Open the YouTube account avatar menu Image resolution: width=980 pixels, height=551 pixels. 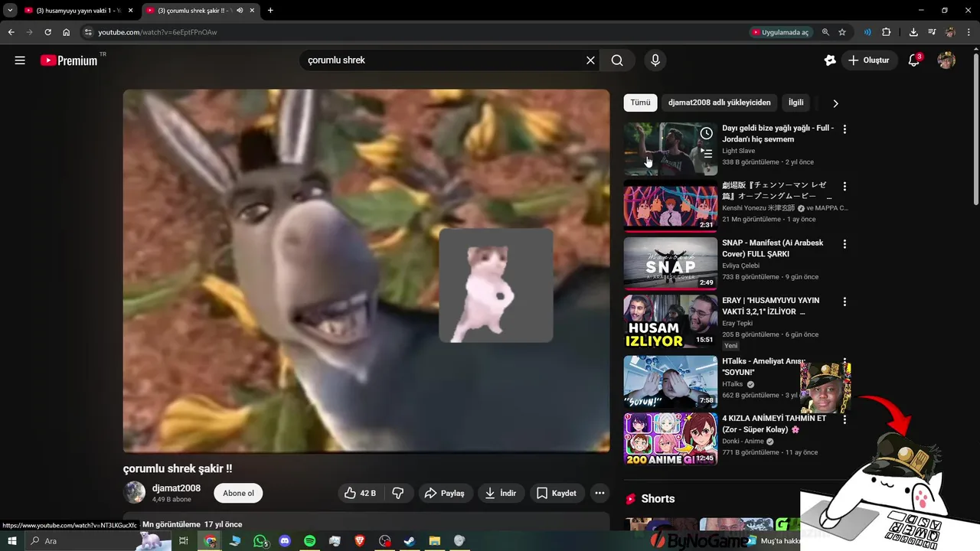[x=946, y=60]
